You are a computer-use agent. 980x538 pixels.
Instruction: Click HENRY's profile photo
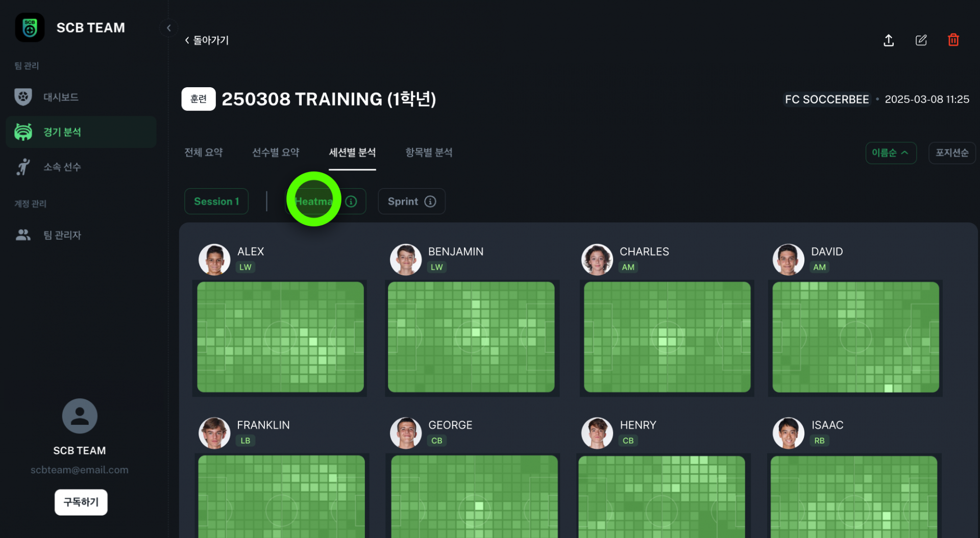(x=597, y=433)
